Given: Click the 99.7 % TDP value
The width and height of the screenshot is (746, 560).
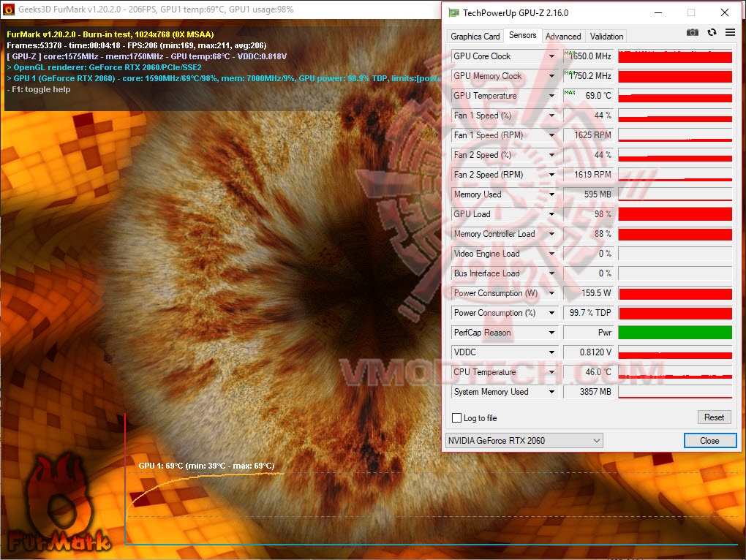Looking at the screenshot, I should (x=589, y=313).
